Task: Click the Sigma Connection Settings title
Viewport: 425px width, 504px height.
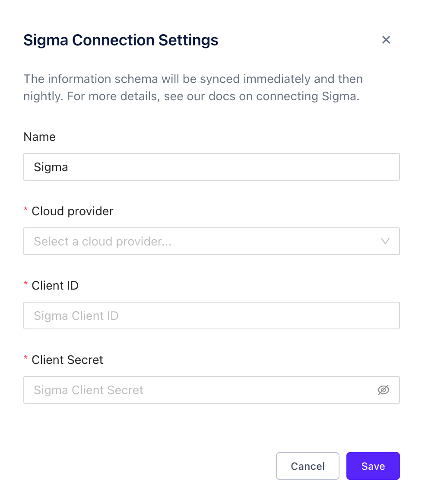Action: click(121, 40)
